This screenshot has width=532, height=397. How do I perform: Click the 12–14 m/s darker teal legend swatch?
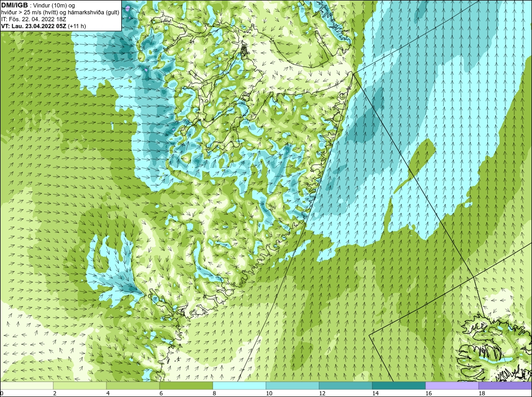tap(345, 385)
